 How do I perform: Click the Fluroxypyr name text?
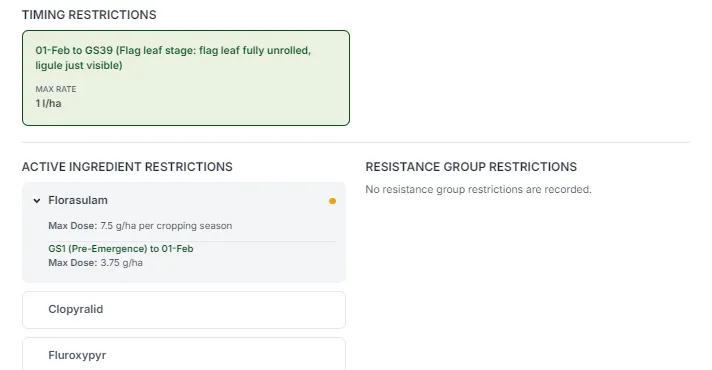click(x=77, y=355)
